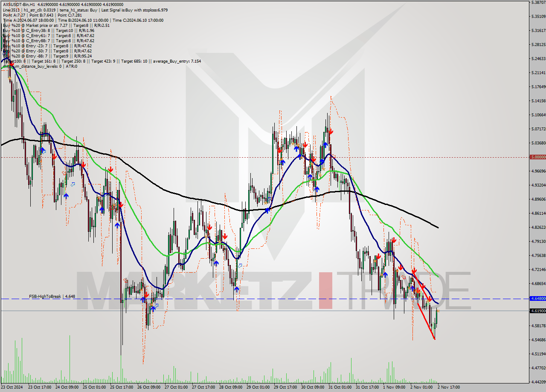The image size is (546, 392).
Task: Click the 'Point B:7.643' value
Action: pyautogui.click(x=42, y=15)
